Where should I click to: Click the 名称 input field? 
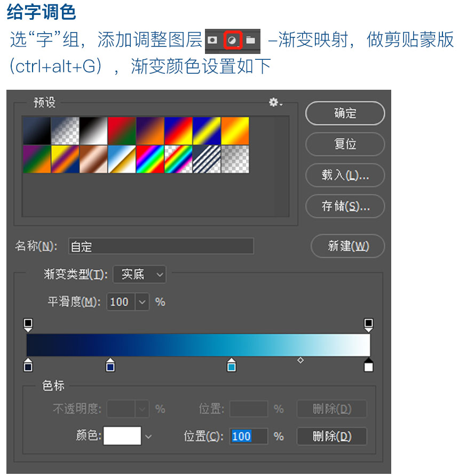pyautogui.click(x=161, y=246)
